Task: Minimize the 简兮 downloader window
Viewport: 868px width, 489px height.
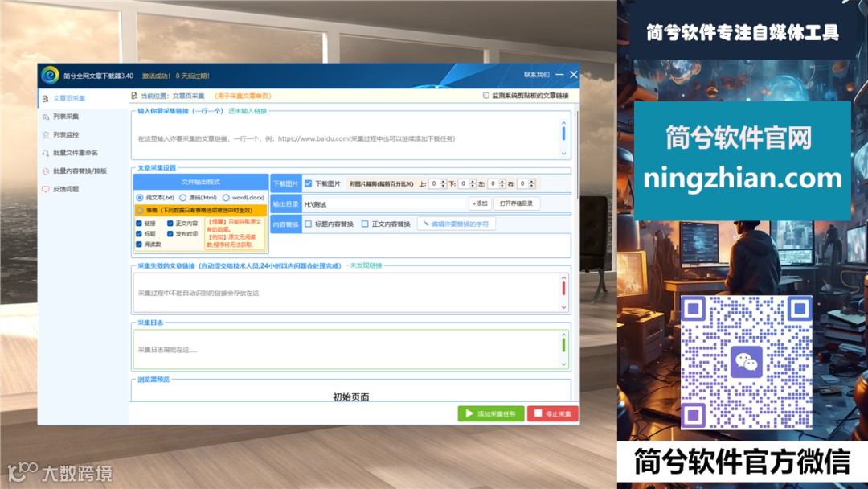Action: pos(559,74)
